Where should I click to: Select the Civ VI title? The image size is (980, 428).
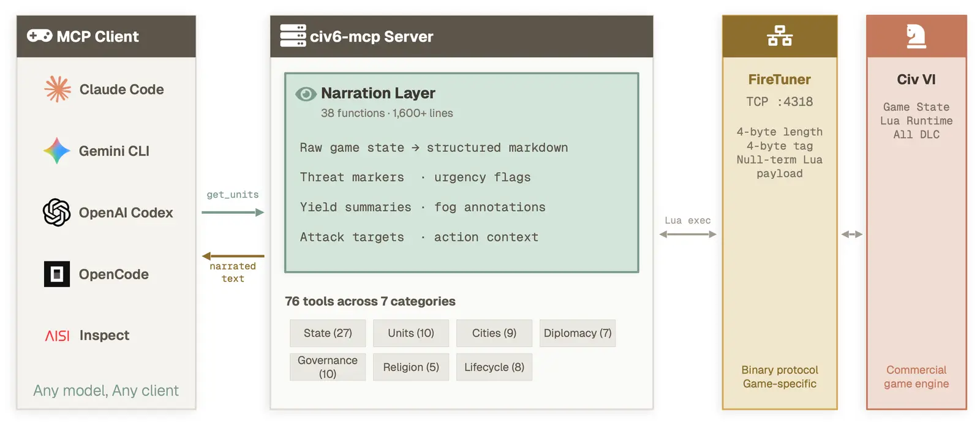[916, 80]
